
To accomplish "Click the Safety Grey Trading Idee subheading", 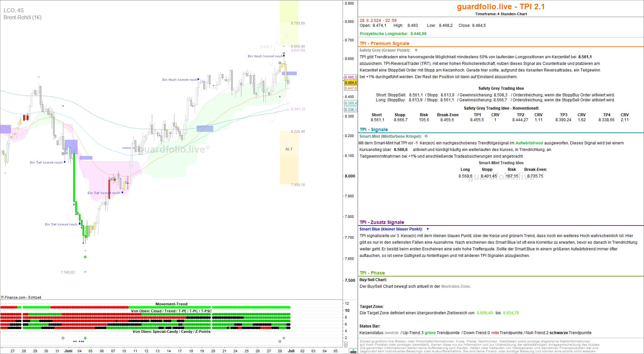I will tap(501, 88).
